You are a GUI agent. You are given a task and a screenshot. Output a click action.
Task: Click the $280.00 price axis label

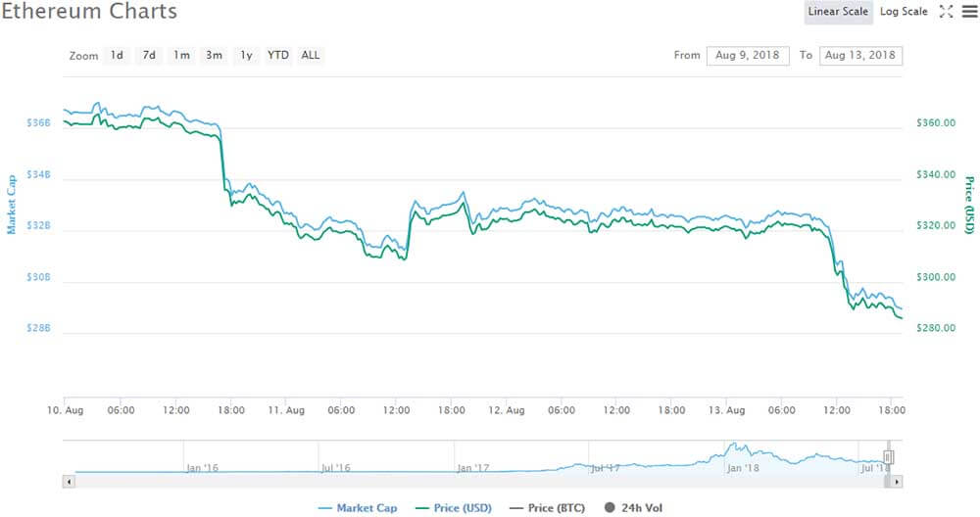[x=936, y=328]
